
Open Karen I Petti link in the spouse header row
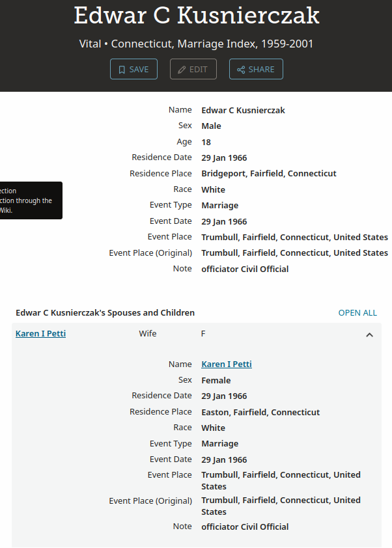40,334
